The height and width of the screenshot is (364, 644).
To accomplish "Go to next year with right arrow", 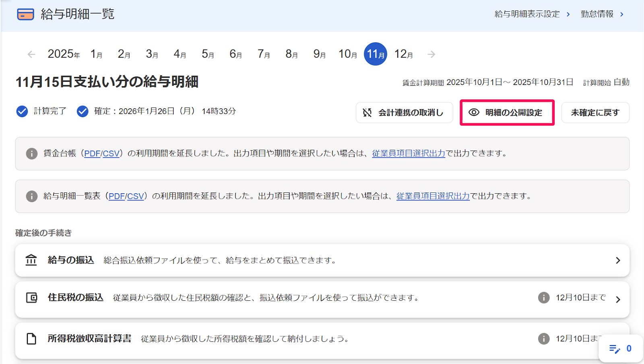I will (x=431, y=54).
